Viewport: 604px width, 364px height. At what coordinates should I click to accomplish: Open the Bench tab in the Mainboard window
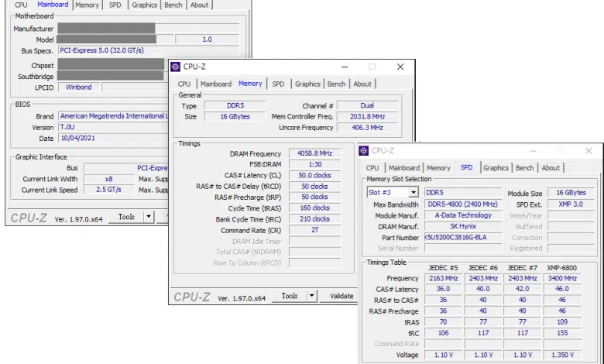coord(173,5)
